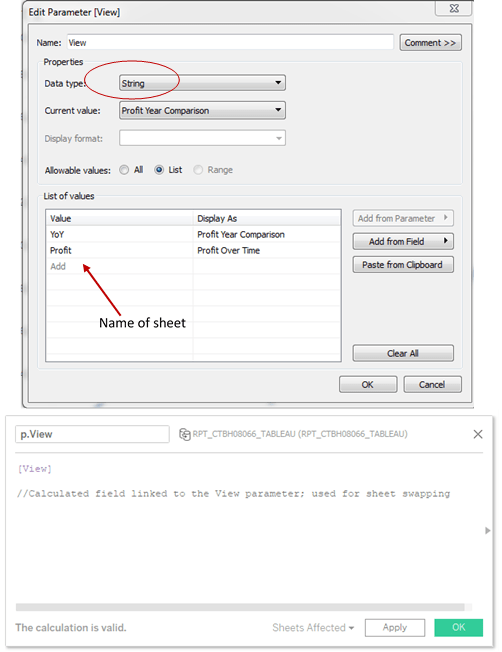Click Paste from Clipboard button
This screenshot has width=502, height=652.
coord(403,265)
